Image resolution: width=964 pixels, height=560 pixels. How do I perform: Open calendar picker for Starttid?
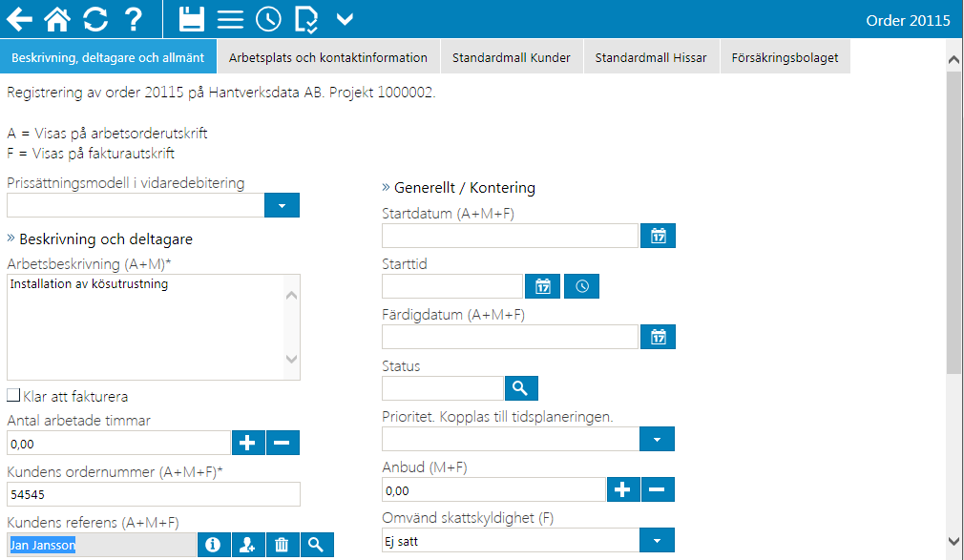click(x=543, y=286)
